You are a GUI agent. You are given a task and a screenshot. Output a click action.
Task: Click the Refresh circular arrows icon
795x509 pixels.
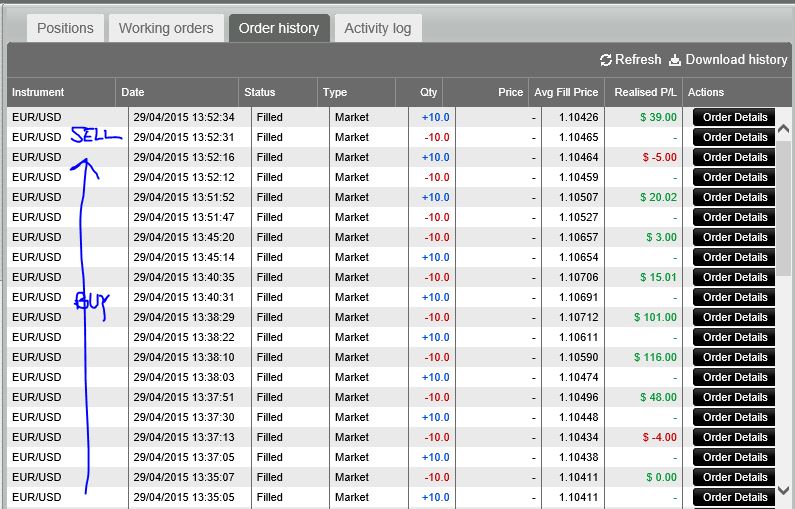605,60
